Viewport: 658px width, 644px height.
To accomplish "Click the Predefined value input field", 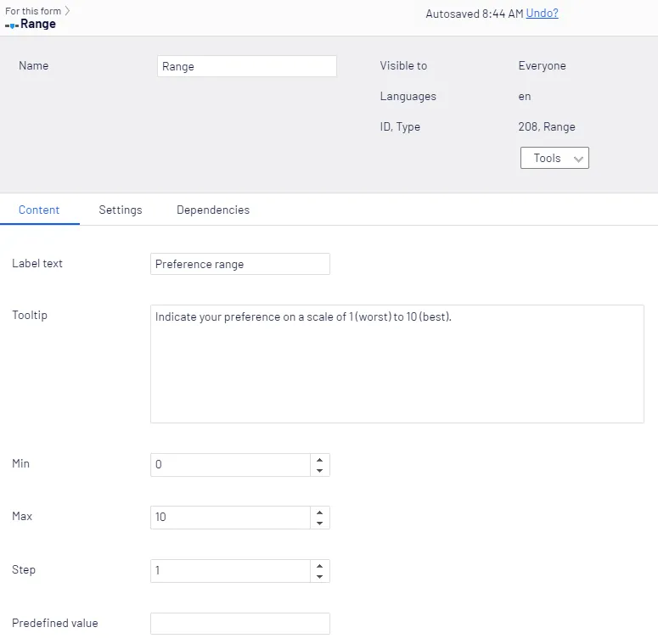I will click(x=240, y=624).
